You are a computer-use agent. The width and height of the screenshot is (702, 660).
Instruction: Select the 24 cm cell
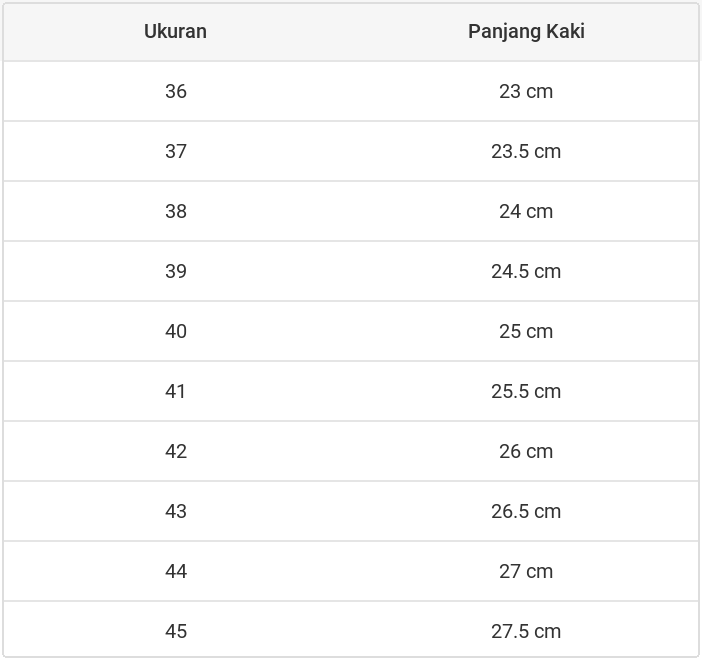click(x=526, y=211)
